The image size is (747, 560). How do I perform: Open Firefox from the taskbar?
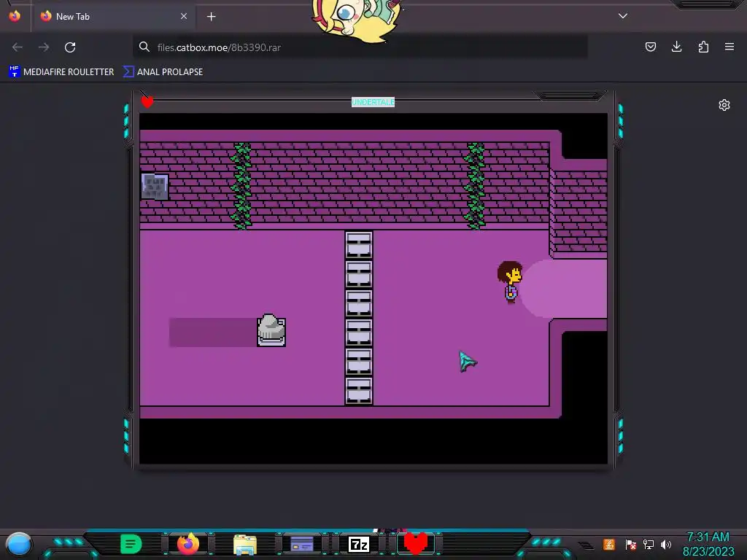tap(188, 544)
